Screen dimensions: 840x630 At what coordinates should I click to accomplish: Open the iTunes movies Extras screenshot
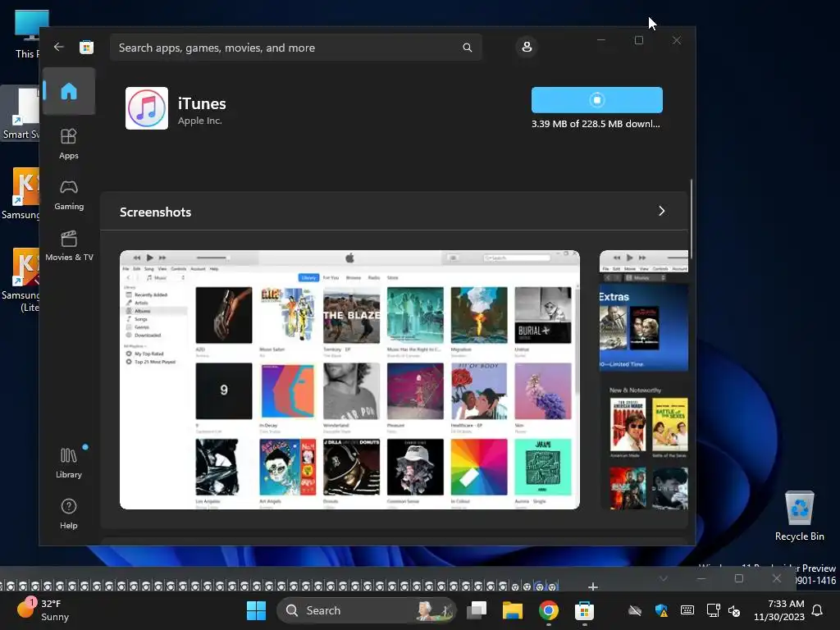click(x=643, y=380)
